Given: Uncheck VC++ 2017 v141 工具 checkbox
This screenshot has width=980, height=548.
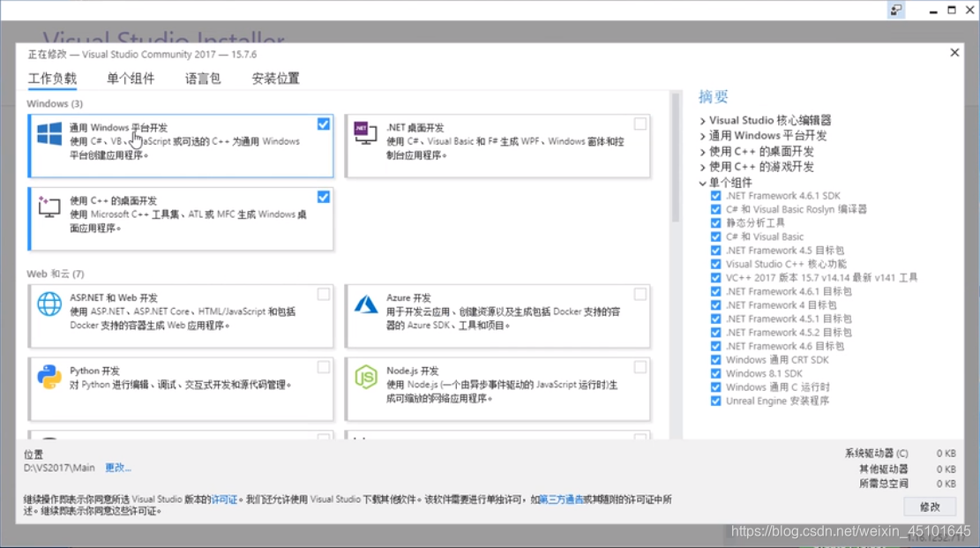Looking at the screenshot, I should [715, 278].
